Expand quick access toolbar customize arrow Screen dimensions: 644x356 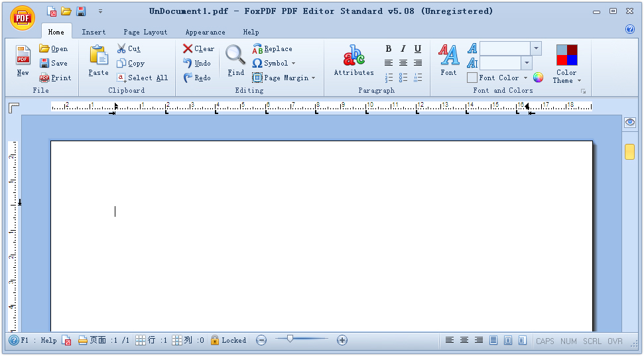tap(100, 11)
